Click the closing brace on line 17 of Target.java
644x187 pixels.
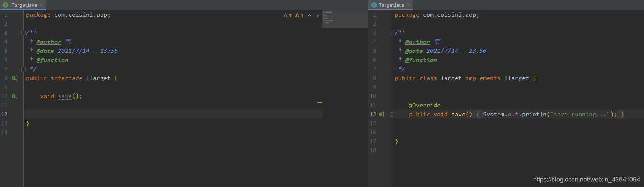397,142
